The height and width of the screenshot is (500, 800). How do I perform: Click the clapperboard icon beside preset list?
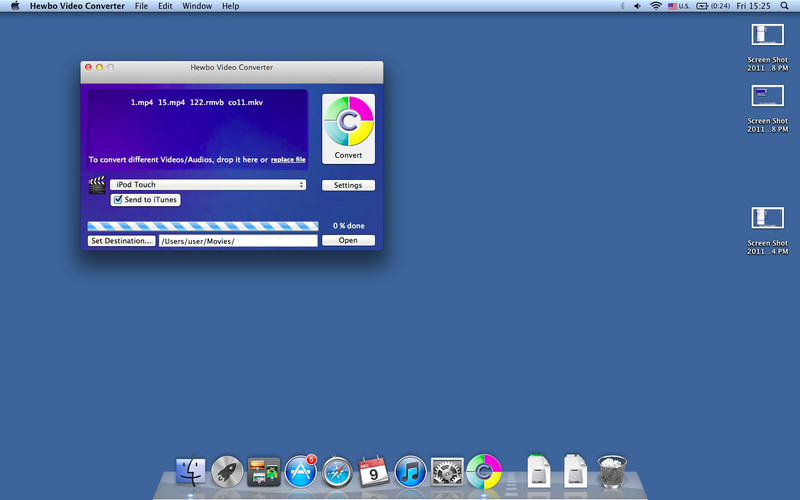tap(97, 185)
